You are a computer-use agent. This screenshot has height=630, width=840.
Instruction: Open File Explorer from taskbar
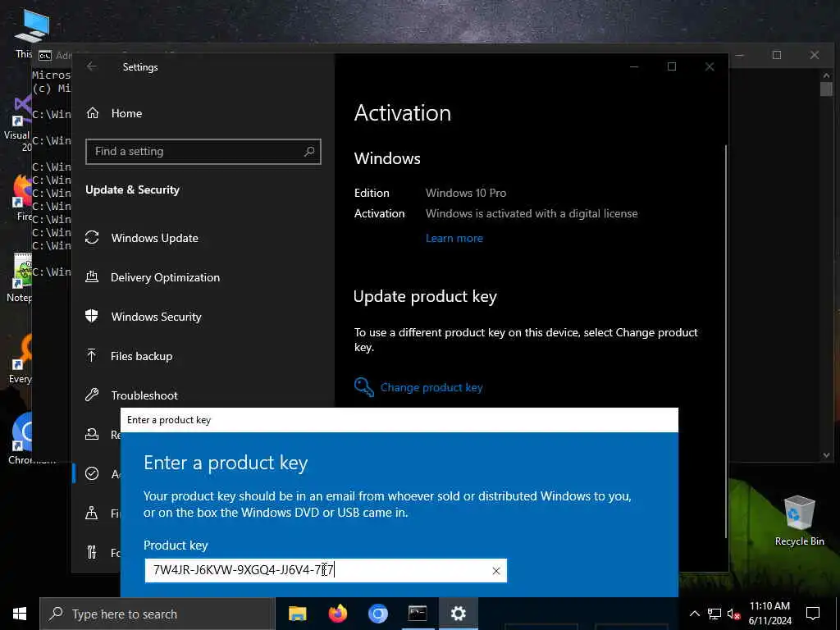(x=297, y=614)
